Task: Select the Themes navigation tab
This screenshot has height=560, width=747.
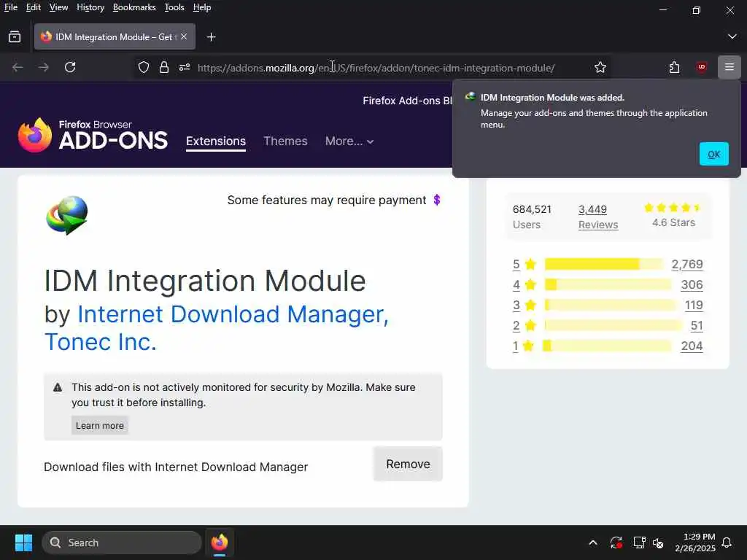Action: click(x=285, y=141)
